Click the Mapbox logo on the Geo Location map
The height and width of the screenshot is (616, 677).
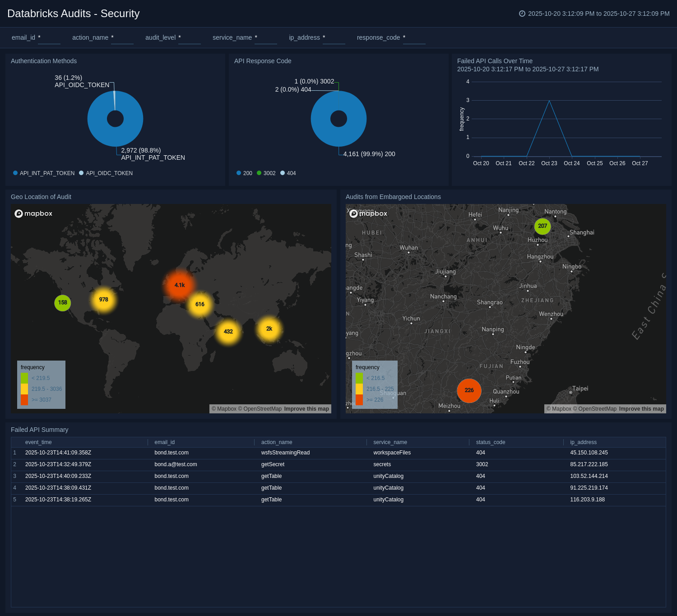point(33,213)
